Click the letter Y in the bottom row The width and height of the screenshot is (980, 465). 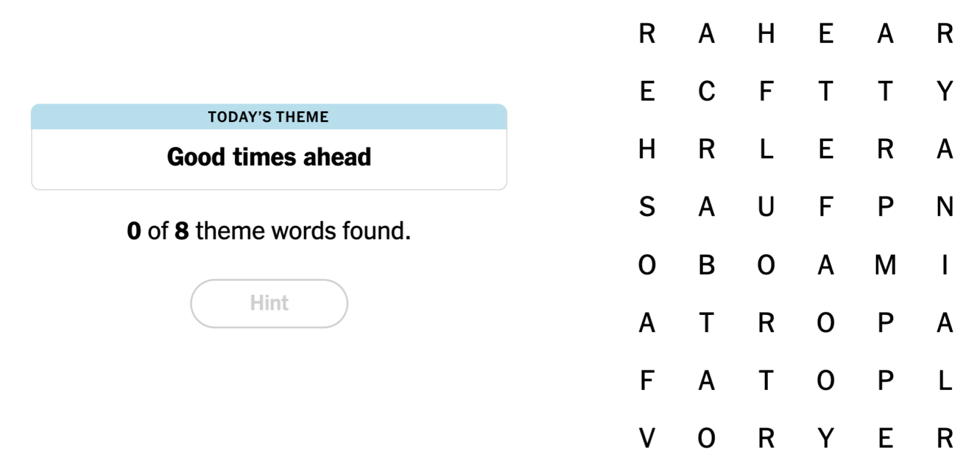827,438
